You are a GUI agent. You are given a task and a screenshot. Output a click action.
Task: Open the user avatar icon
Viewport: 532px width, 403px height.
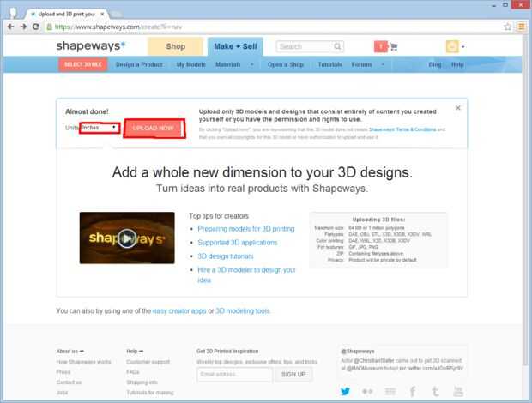[452, 46]
